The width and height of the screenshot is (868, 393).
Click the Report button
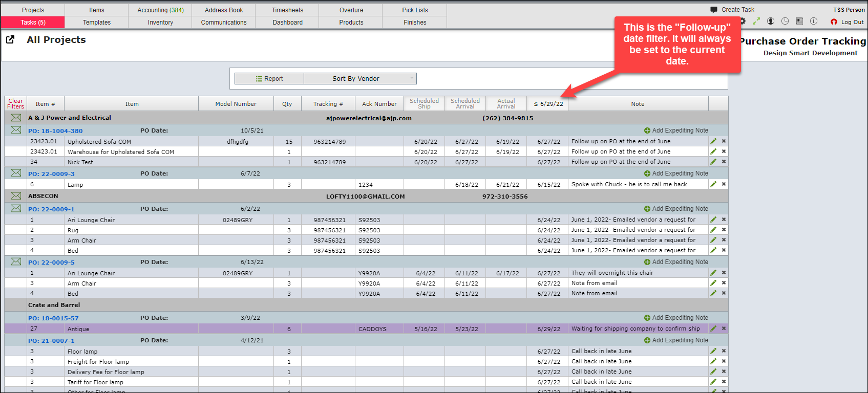point(269,78)
